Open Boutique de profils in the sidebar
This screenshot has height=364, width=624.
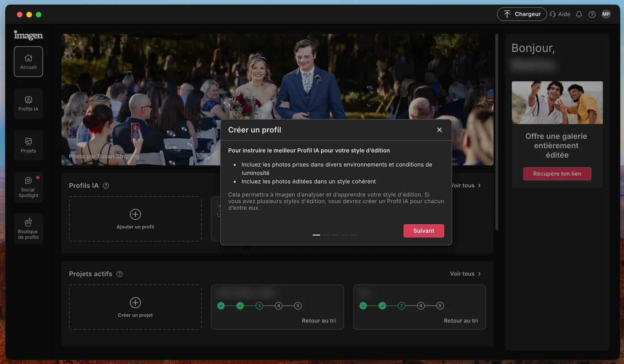[28, 229]
